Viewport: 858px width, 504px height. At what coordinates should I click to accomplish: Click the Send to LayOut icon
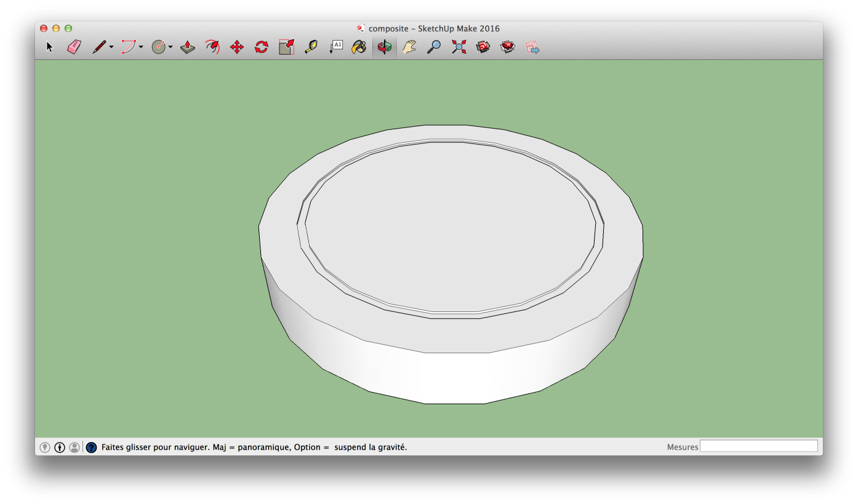(x=532, y=47)
